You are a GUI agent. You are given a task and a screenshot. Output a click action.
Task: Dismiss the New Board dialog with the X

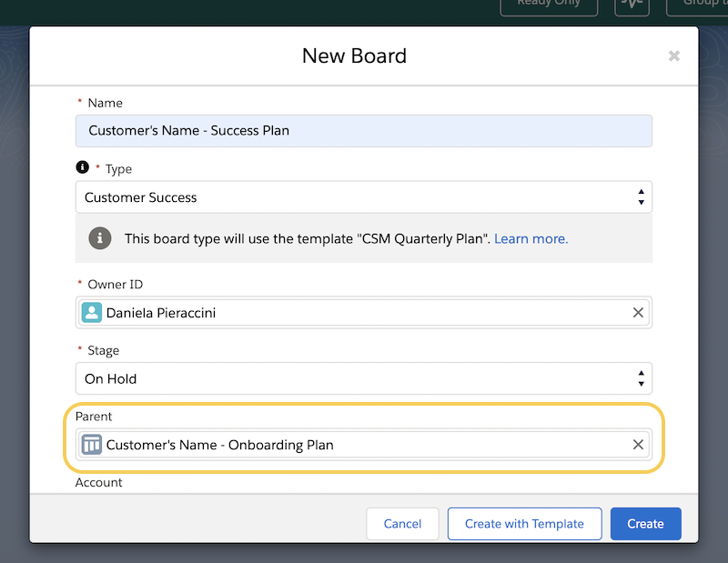coord(673,55)
